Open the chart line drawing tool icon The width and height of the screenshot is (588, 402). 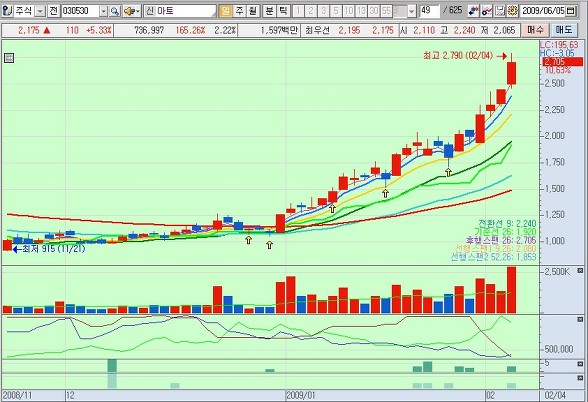(x=487, y=11)
